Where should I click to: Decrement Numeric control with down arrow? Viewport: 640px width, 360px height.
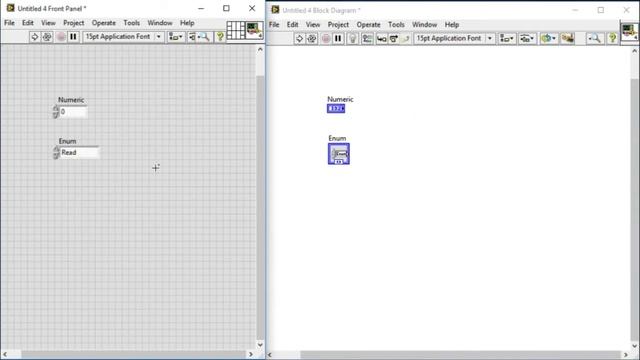point(56,115)
